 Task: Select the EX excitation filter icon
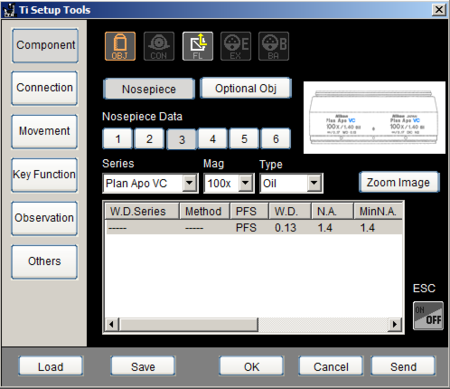pyautogui.click(x=236, y=46)
